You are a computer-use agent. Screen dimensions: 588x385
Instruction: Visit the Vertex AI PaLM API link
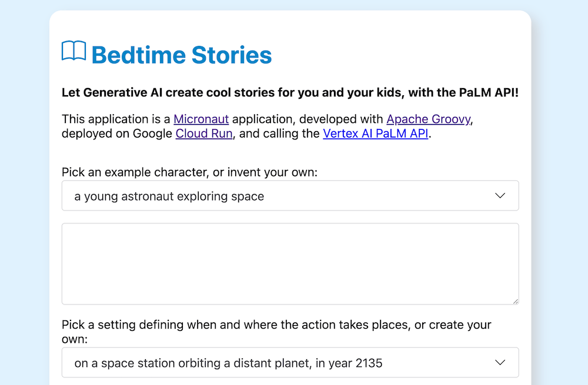(375, 133)
